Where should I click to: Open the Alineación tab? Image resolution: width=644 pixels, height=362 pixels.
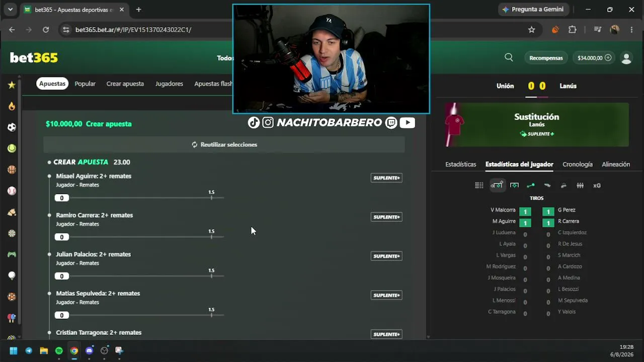pyautogui.click(x=616, y=164)
